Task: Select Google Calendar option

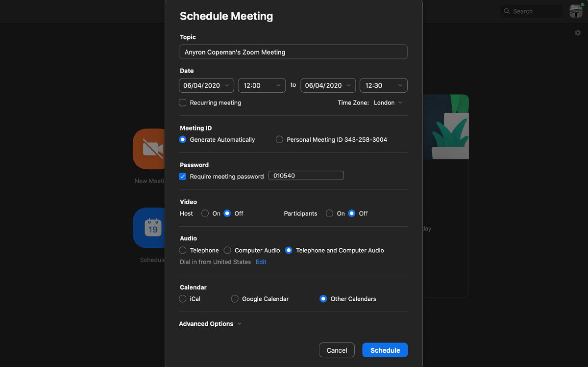Action: tap(235, 299)
